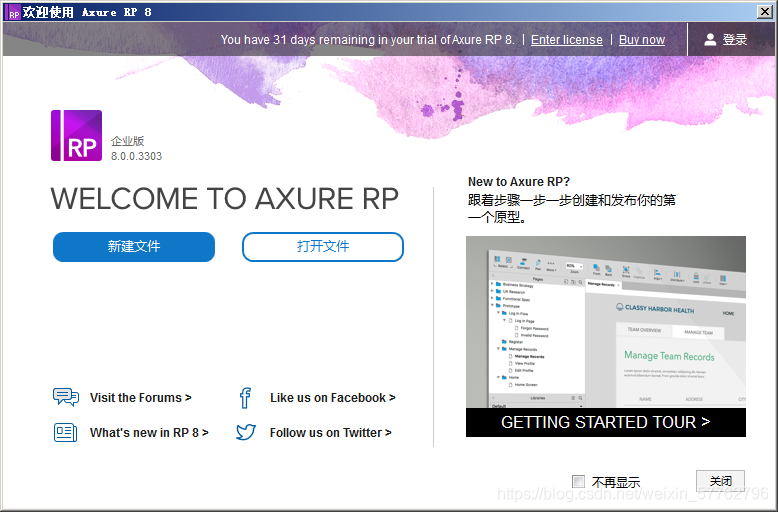This screenshot has height=512, width=778.
Task: Open What's new in RP 8 link
Action: [x=149, y=433]
